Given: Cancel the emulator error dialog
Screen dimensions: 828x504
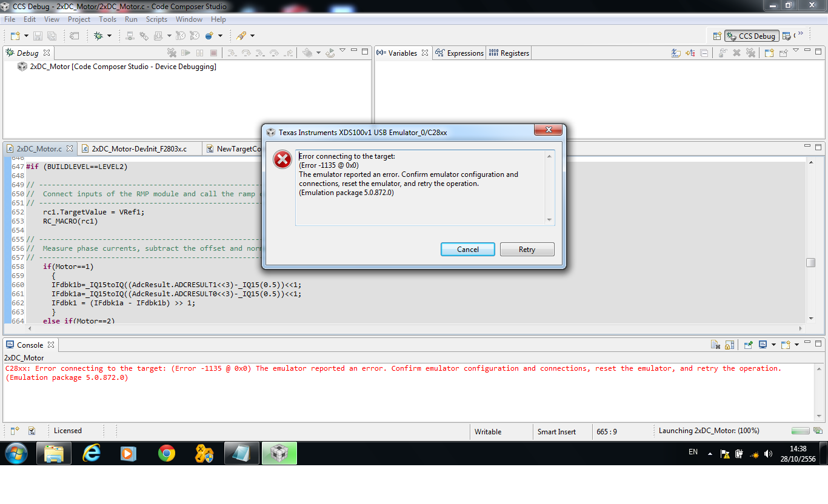Looking at the screenshot, I should (467, 249).
